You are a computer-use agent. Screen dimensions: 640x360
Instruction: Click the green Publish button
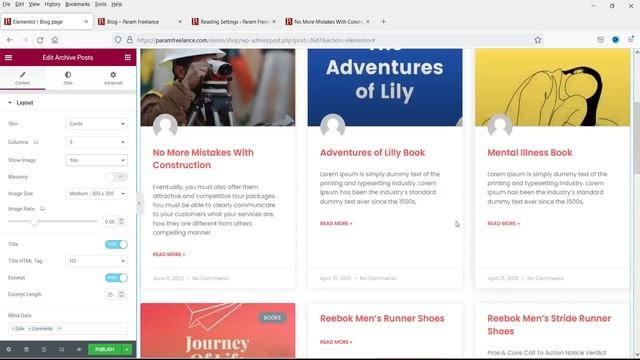click(105, 349)
